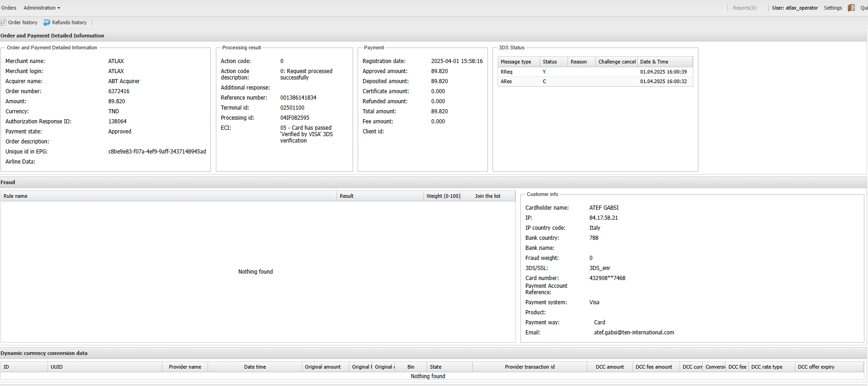Open the Administration dropdown menu

pyautogui.click(x=42, y=8)
